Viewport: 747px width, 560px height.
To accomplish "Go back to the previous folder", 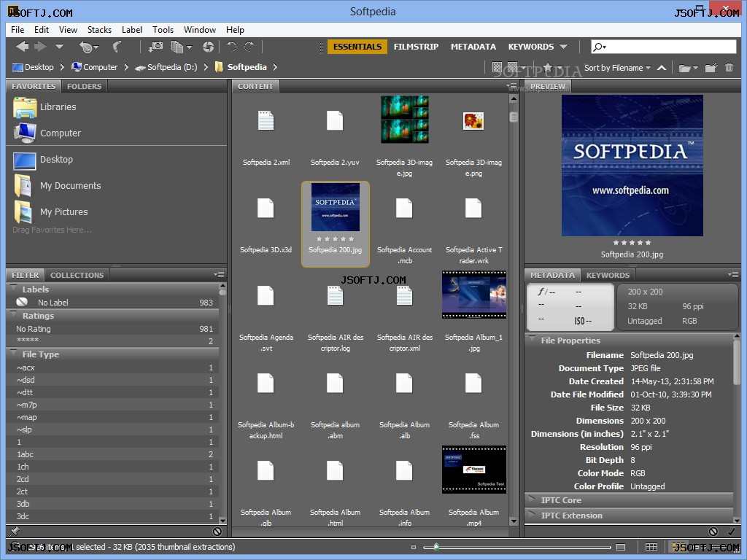I will click(22, 46).
